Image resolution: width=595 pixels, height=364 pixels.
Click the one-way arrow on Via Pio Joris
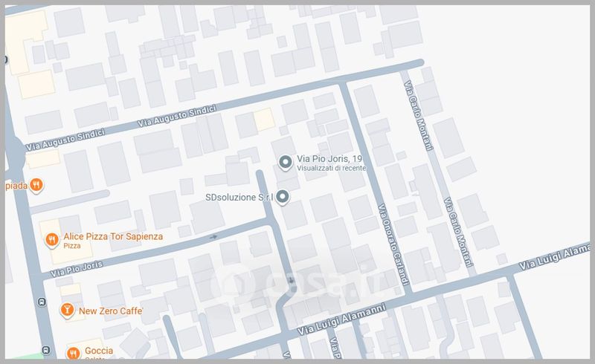(x=214, y=237)
